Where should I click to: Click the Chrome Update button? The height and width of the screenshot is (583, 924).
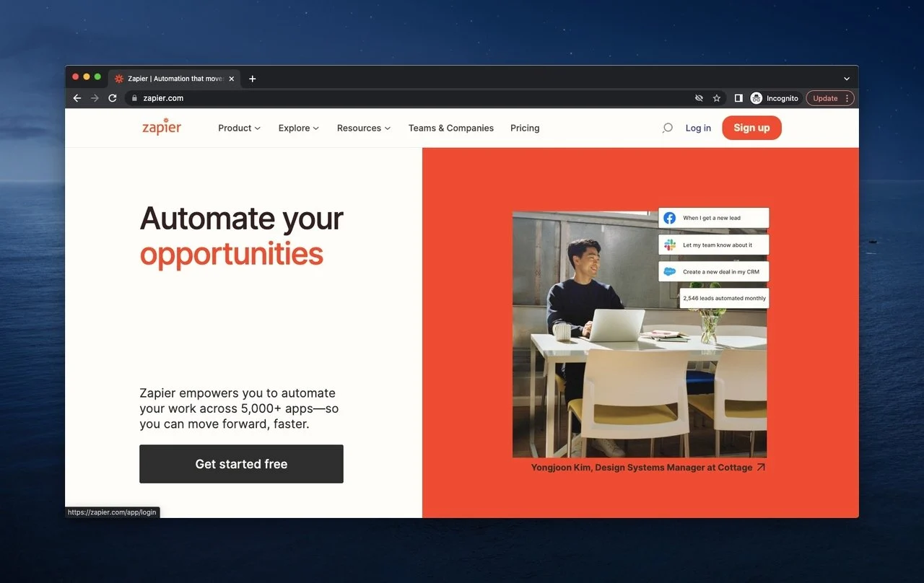tap(825, 98)
